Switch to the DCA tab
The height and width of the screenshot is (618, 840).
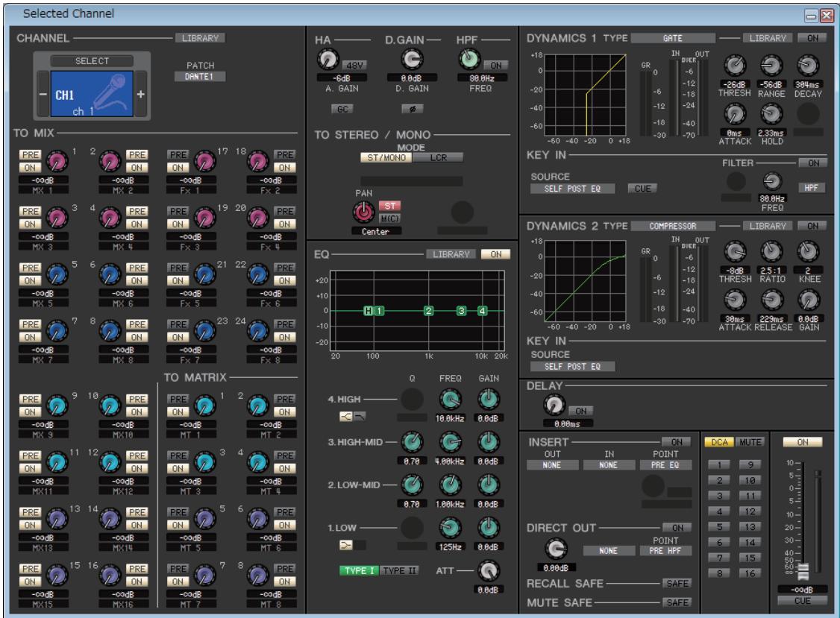[719, 442]
